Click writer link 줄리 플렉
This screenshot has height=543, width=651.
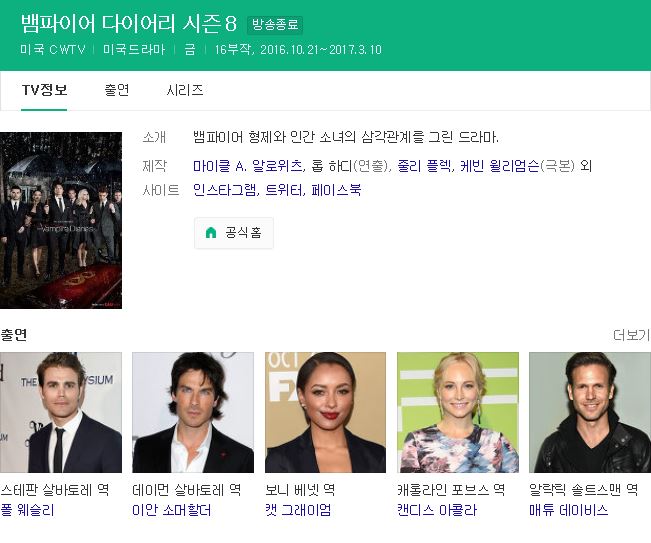(x=424, y=166)
